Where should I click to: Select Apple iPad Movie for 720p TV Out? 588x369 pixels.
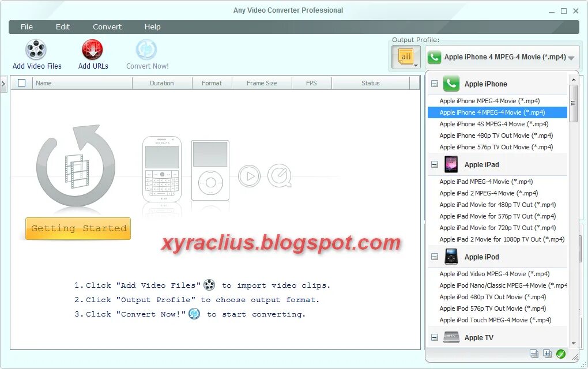click(x=497, y=228)
